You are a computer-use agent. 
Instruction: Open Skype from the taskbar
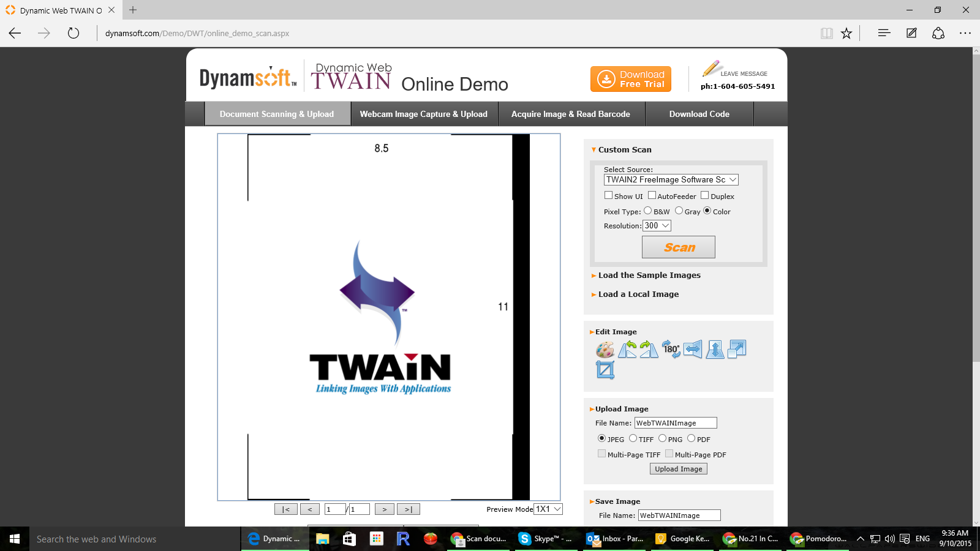click(545, 539)
